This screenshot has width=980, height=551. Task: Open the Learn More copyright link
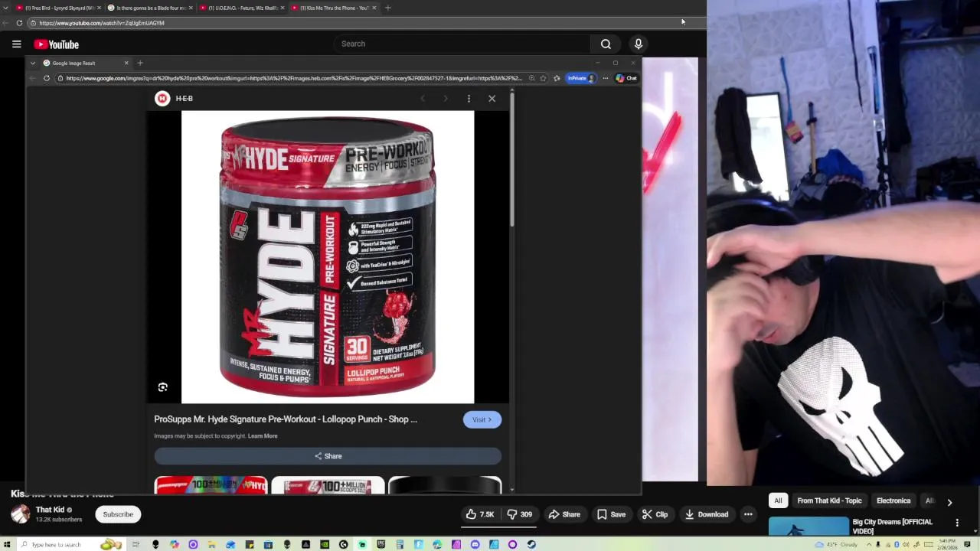[x=263, y=436]
